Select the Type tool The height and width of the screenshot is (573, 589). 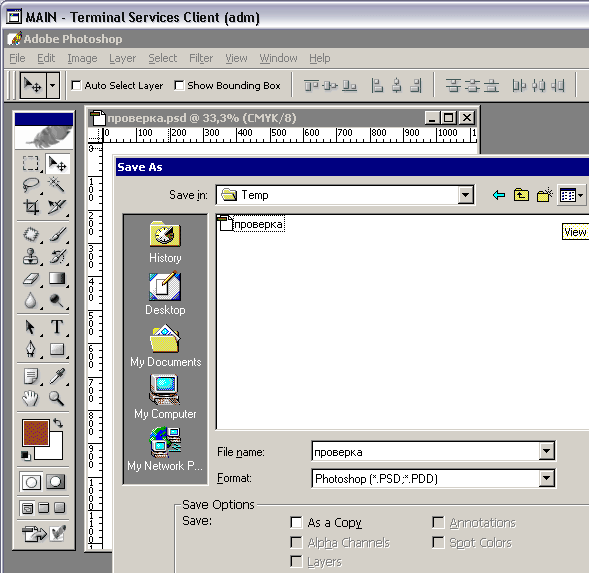pyautogui.click(x=57, y=327)
